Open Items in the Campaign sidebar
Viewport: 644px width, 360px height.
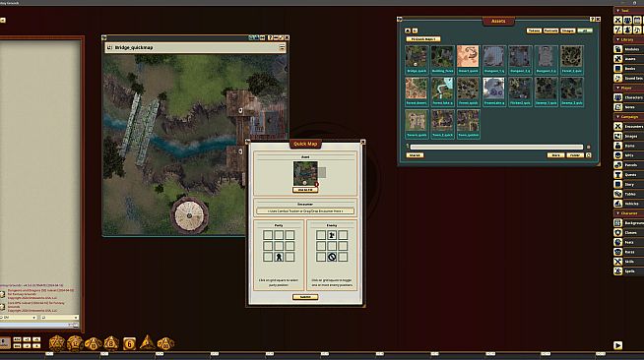tap(628, 146)
